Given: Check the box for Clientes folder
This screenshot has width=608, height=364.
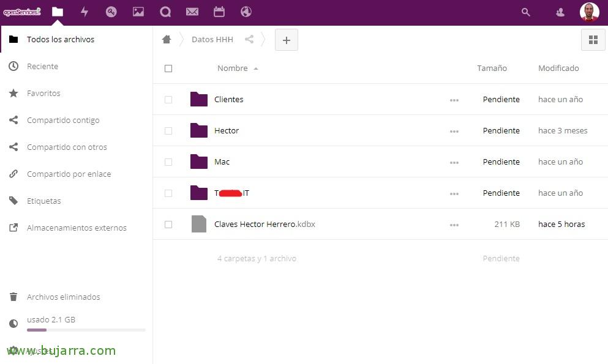Looking at the screenshot, I should (168, 100).
